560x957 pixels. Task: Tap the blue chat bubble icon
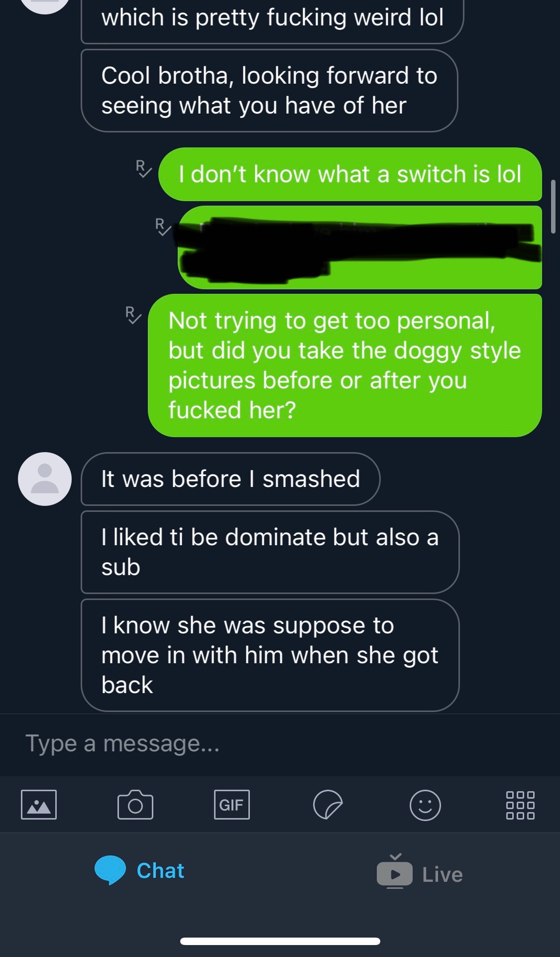point(110,870)
